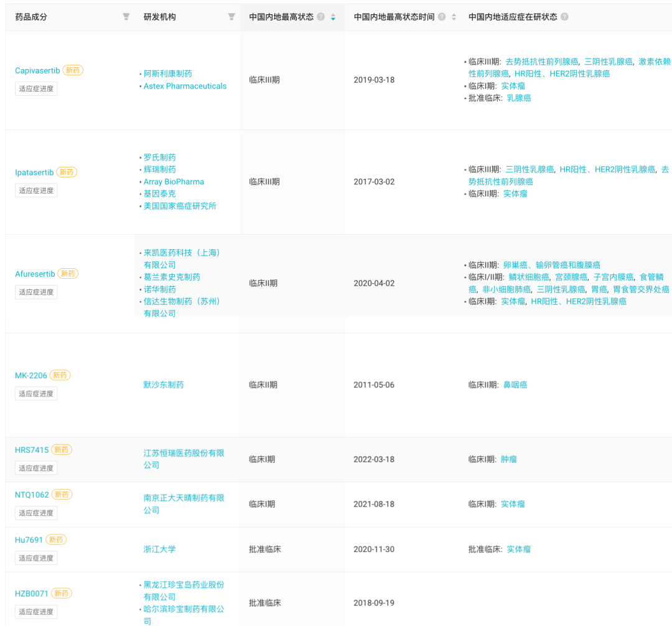
Task: Open the HRS7415 drug page
Action: [32, 451]
